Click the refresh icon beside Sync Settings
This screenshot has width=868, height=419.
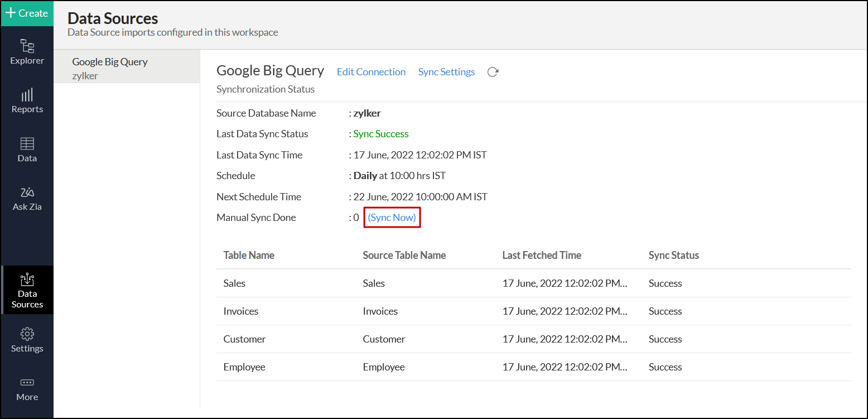[493, 72]
